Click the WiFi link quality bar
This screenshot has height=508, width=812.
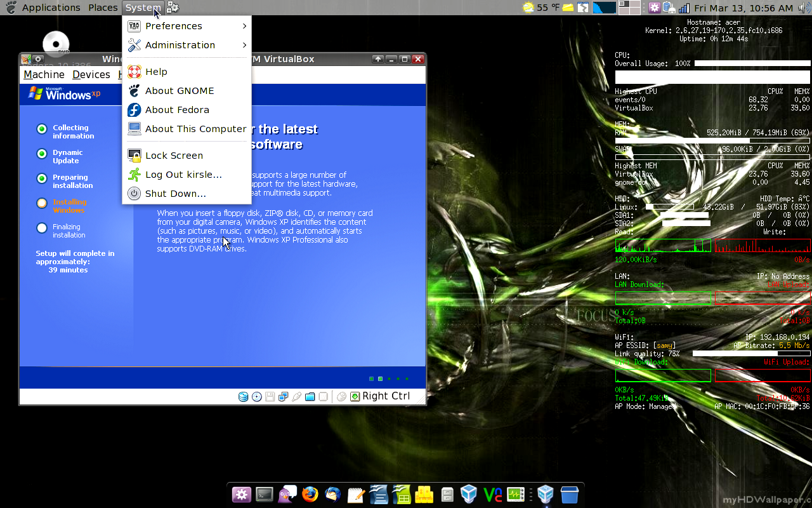tap(751, 354)
